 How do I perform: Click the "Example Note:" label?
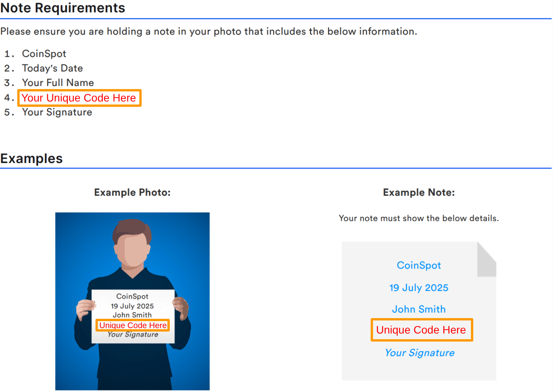click(x=419, y=193)
